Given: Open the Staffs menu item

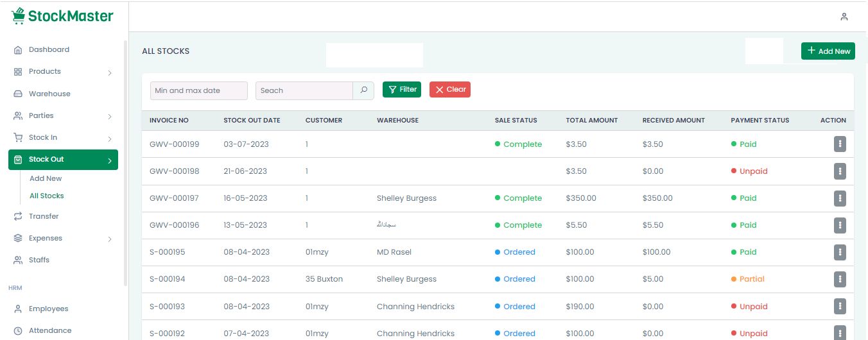Looking at the screenshot, I should [39, 260].
